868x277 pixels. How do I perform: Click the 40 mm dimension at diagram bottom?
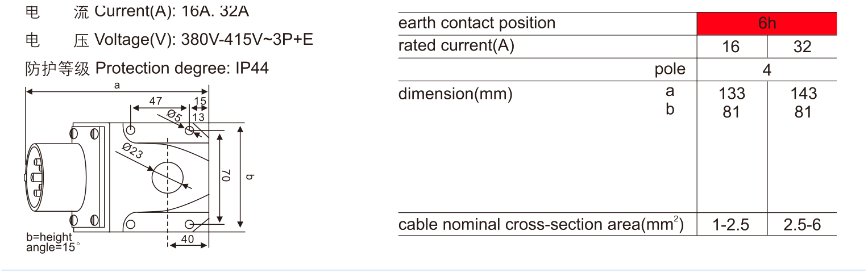pyautogui.click(x=188, y=240)
